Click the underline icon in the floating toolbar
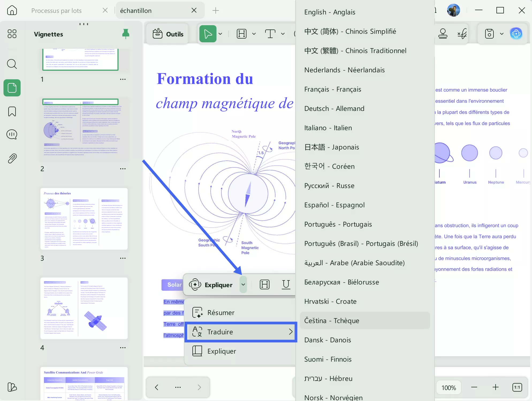 point(286,284)
